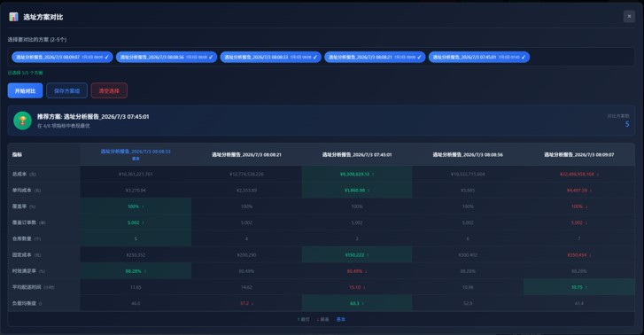Select the 选址分析报告 08:08:21 table column header
Image resolution: width=644 pixels, height=335 pixels.
[246, 154]
